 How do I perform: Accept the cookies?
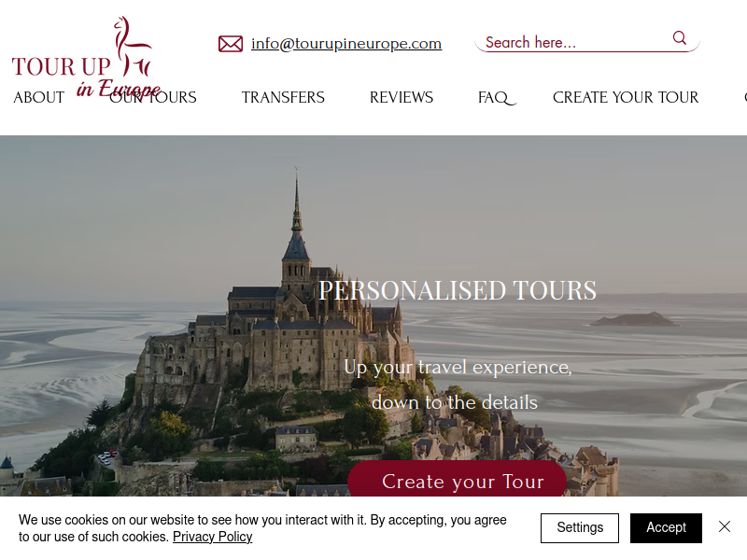(x=666, y=527)
